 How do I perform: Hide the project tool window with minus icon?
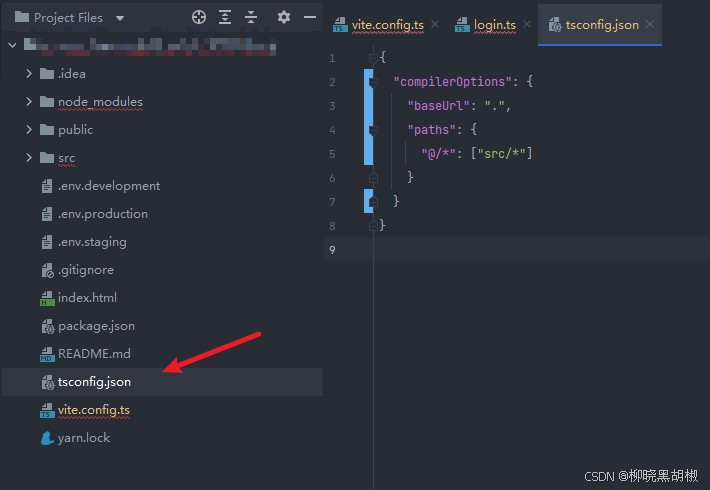(310, 17)
